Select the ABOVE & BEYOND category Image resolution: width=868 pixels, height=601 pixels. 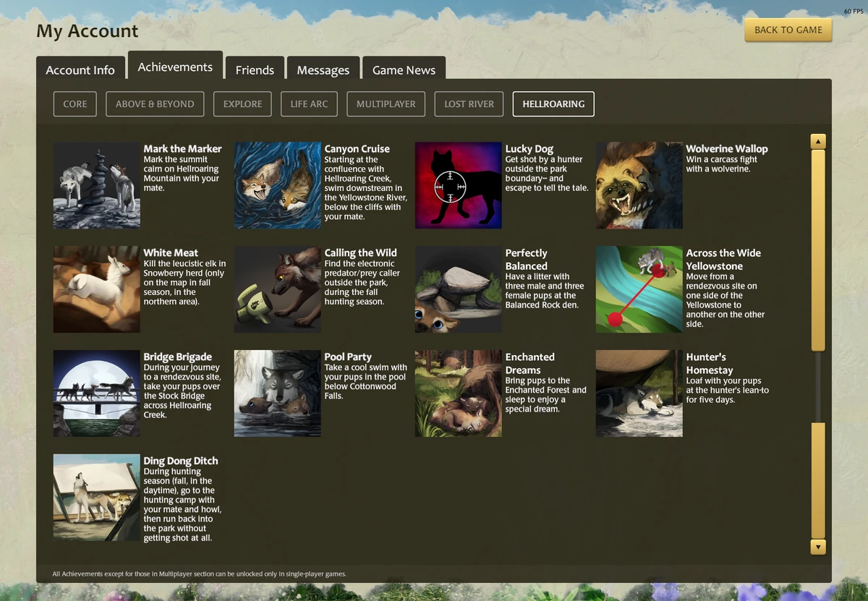[155, 103]
